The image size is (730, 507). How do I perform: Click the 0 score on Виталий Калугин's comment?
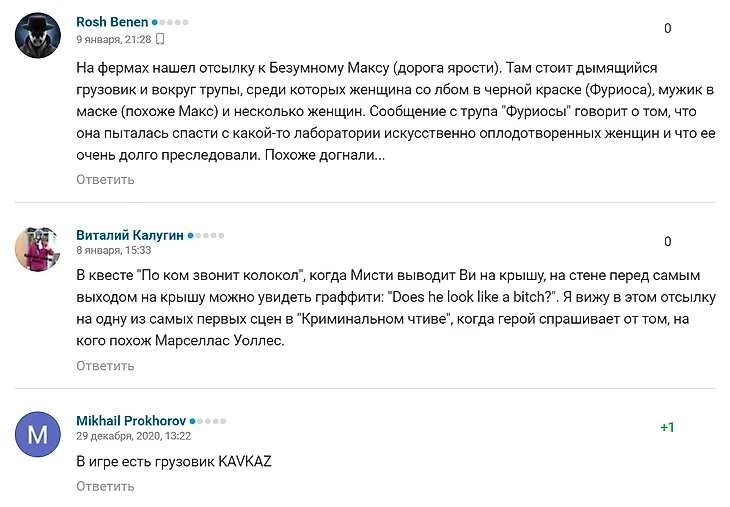[x=668, y=242]
